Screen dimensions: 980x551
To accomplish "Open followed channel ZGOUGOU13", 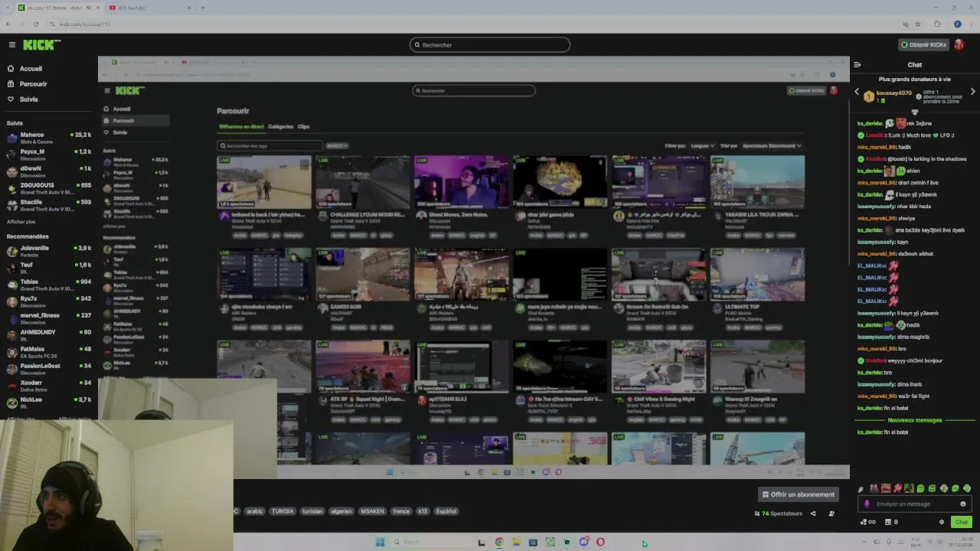I will tap(49, 188).
